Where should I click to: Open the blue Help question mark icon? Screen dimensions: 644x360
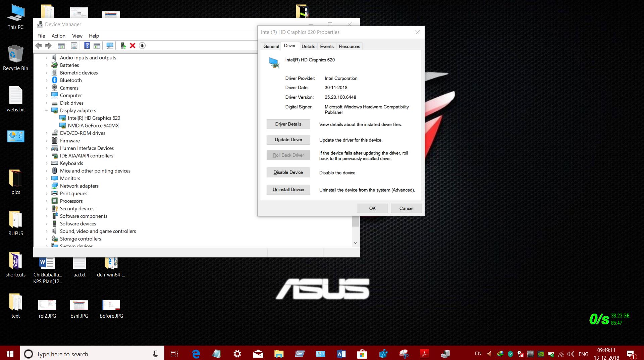[87, 46]
